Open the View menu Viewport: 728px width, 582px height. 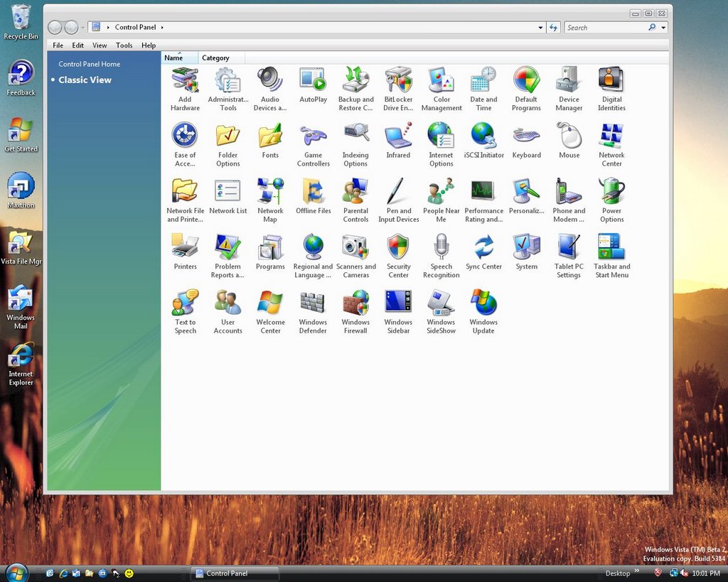[100, 45]
